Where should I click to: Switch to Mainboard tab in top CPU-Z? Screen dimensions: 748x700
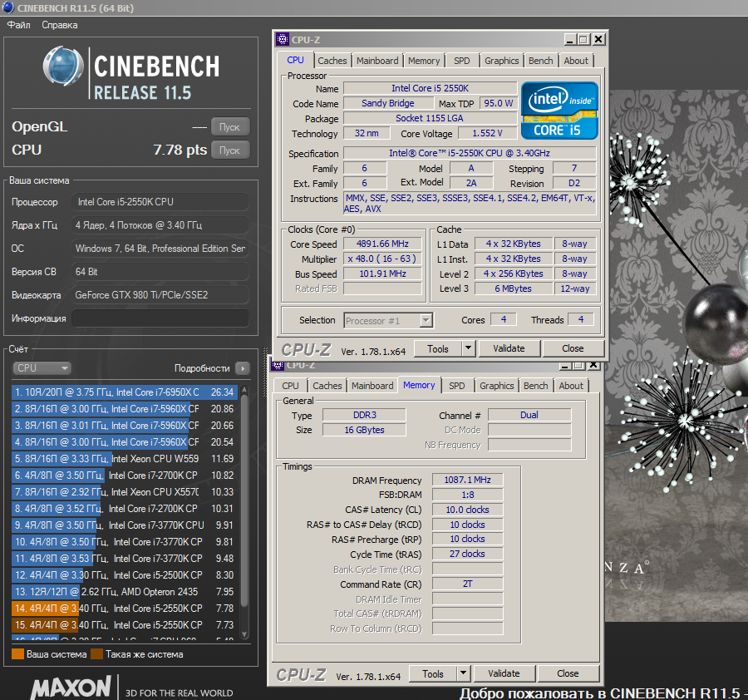click(x=377, y=61)
